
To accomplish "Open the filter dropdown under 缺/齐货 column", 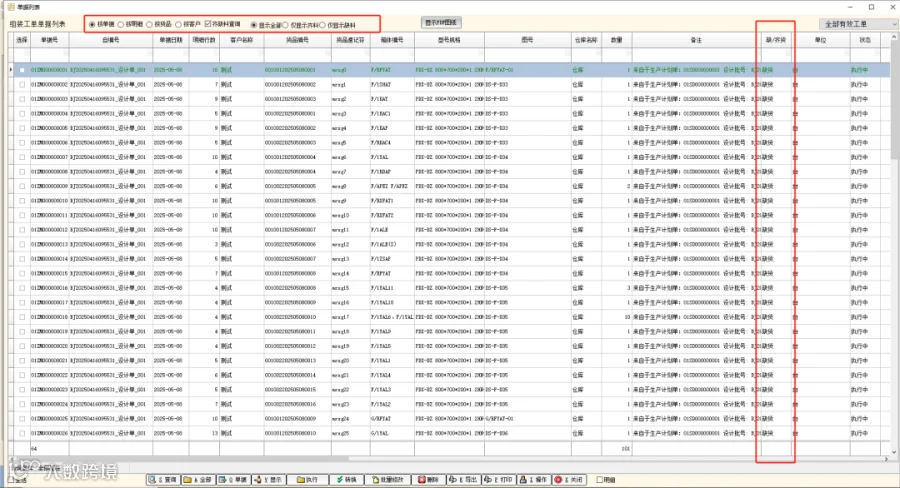I will click(788, 54).
